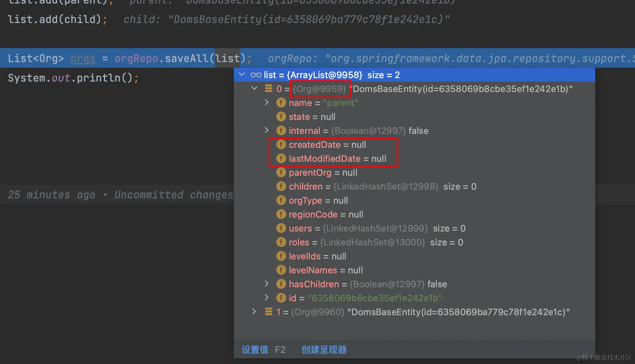Click the array element icon of item 1
635x364 pixels.
click(269, 312)
